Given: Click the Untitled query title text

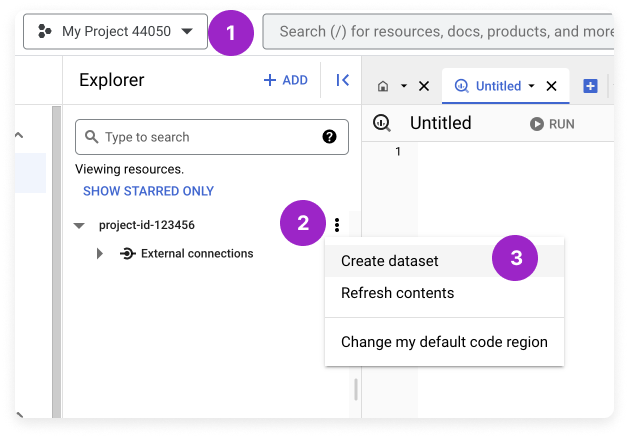Looking at the screenshot, I should 440,123.
